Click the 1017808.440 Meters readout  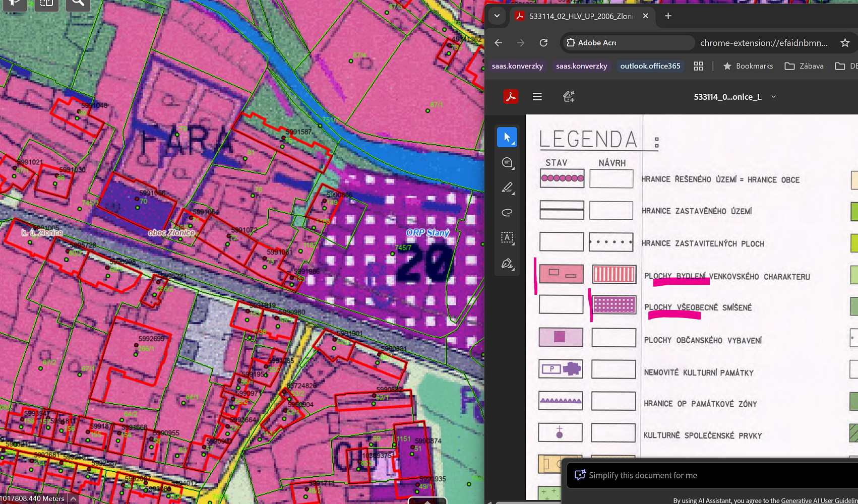(32, 498)
